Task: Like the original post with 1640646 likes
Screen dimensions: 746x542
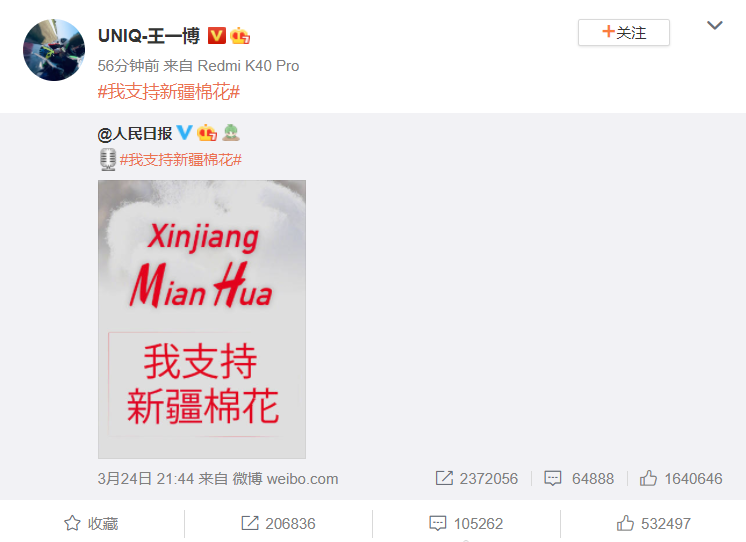Action: coord(681,478)
